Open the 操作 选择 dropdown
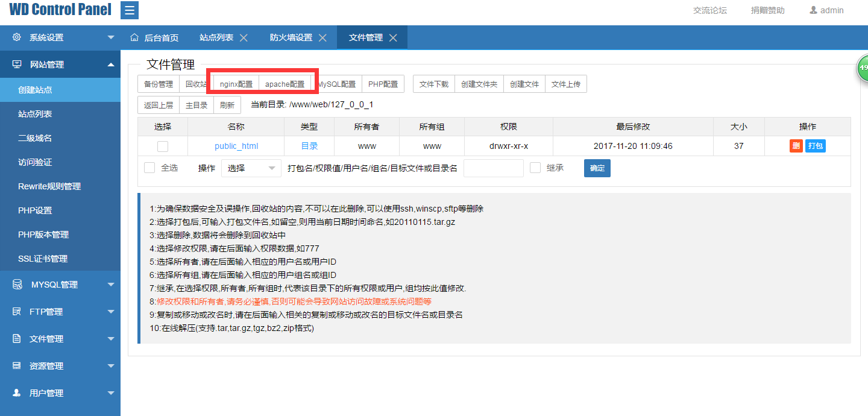This screenshot has height=416, width=868. [251, 168]
